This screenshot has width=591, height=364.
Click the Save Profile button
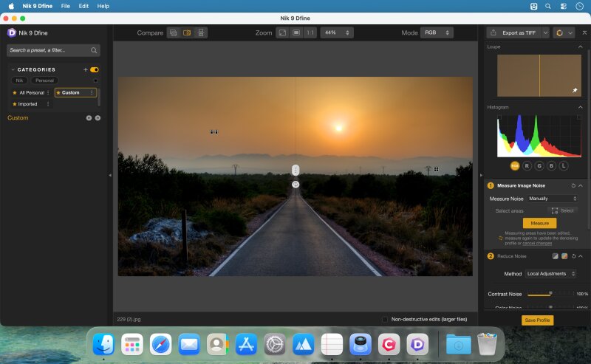coord(538,320)
